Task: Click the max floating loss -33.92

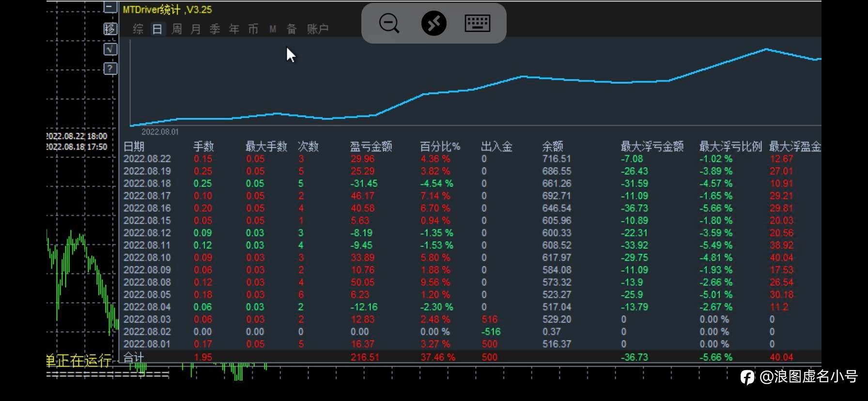Action: click(x=635, y=246)
